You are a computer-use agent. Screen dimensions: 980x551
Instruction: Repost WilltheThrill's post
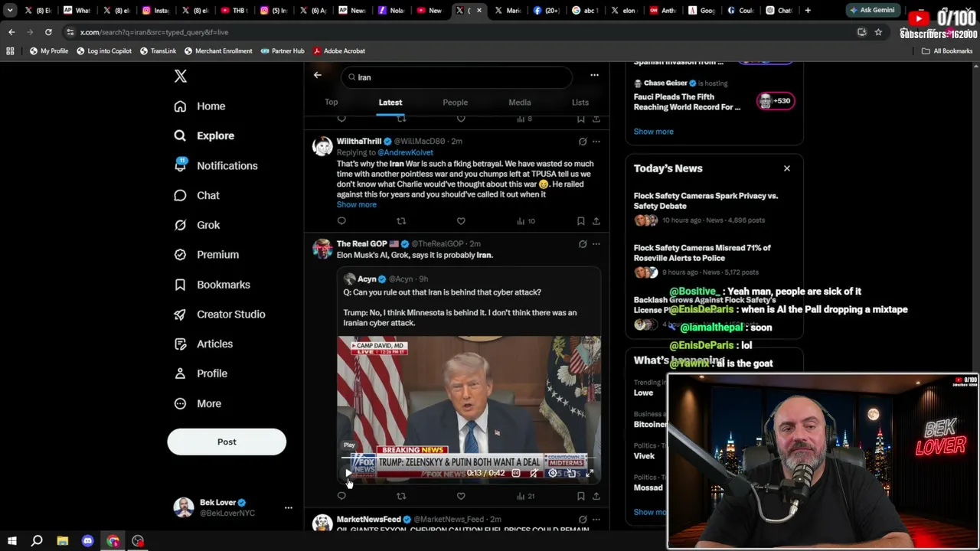pyautogui.click(x=401, y=221)
